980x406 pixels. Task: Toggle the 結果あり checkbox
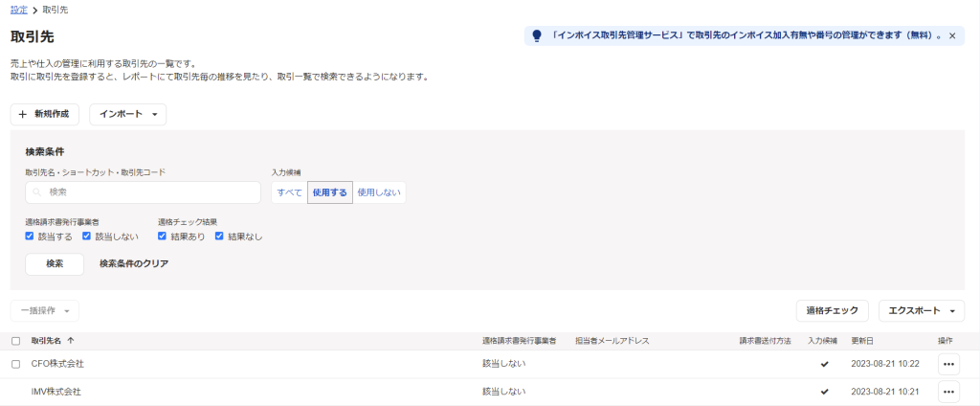point(163,237)
